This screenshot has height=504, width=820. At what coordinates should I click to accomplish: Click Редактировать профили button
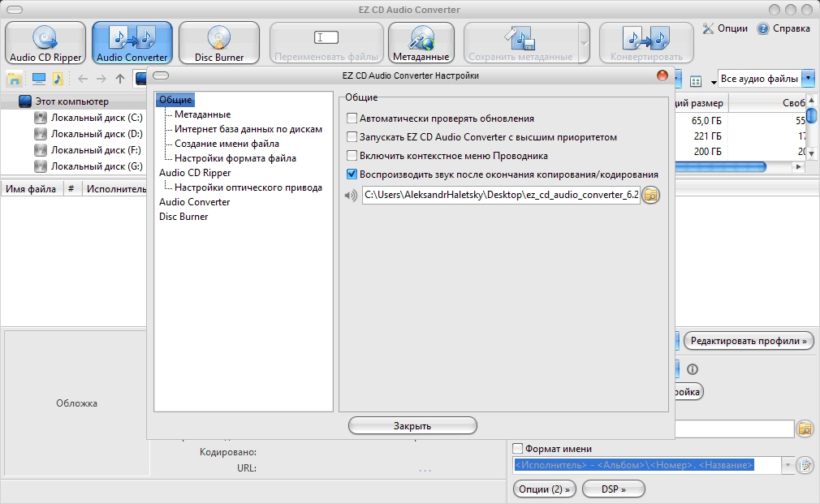(749, 341)
